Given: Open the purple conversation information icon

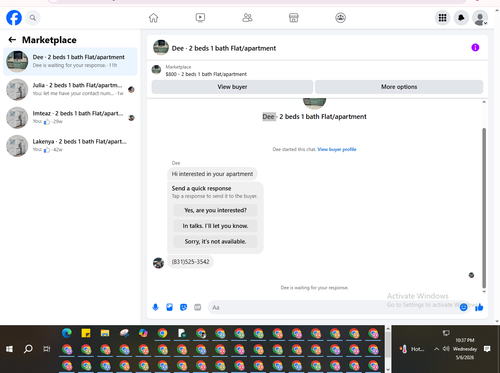Looking at the screenshot, I should (x=475, y=48).
